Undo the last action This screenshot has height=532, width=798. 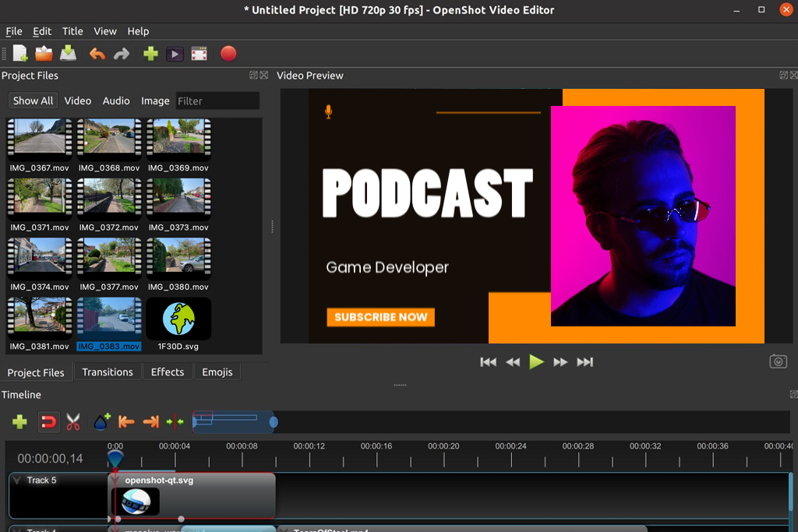coord(97,54)
